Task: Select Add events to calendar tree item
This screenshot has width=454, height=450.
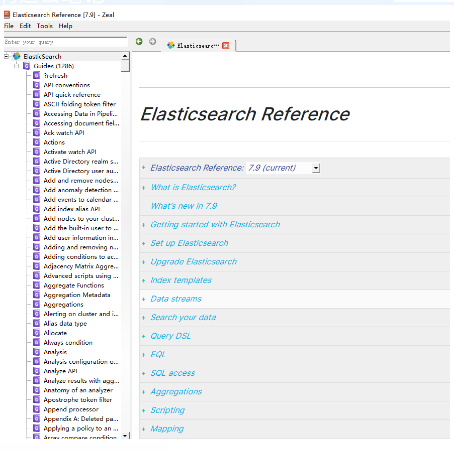Action: tap(81, 200)
